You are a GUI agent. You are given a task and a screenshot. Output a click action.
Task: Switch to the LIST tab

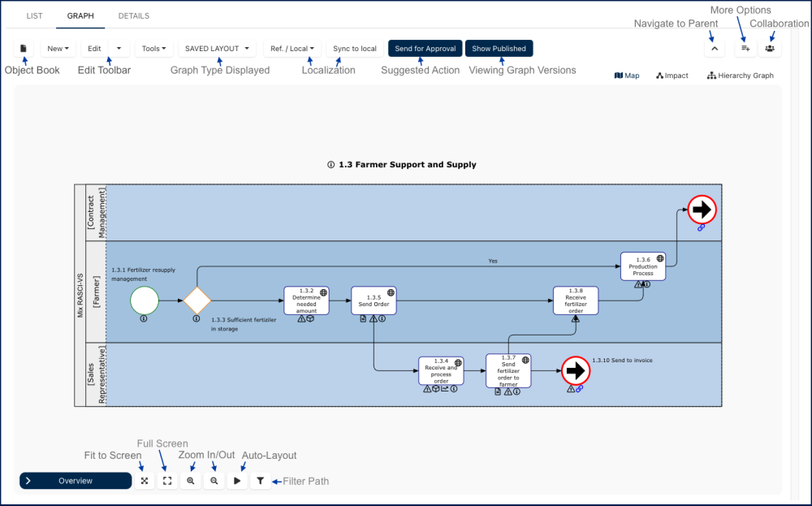coord(34,15)
